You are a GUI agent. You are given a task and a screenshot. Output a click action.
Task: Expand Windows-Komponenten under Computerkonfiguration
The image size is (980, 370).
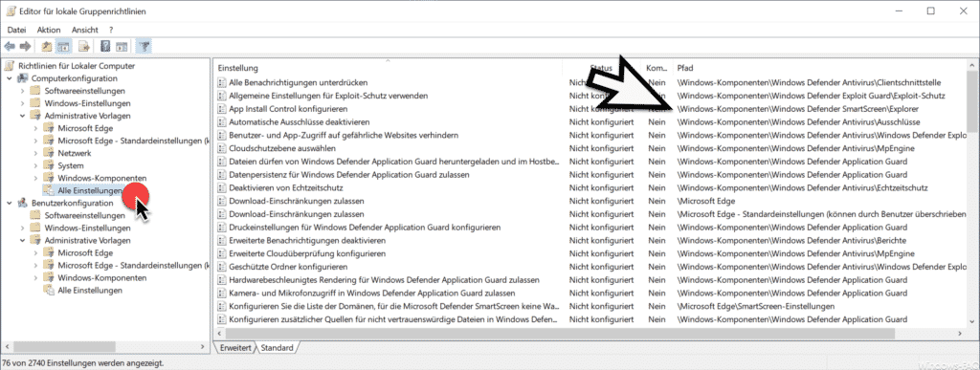point(35,178)
